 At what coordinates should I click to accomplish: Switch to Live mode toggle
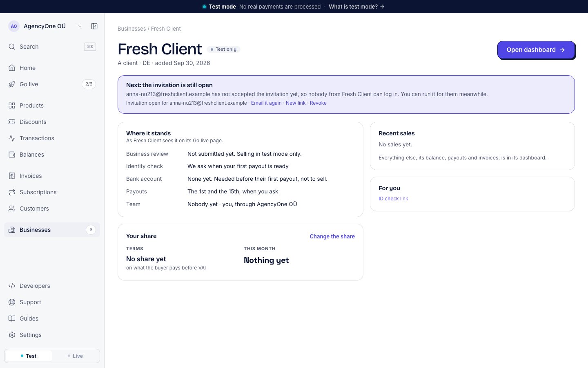coord(75,356)
